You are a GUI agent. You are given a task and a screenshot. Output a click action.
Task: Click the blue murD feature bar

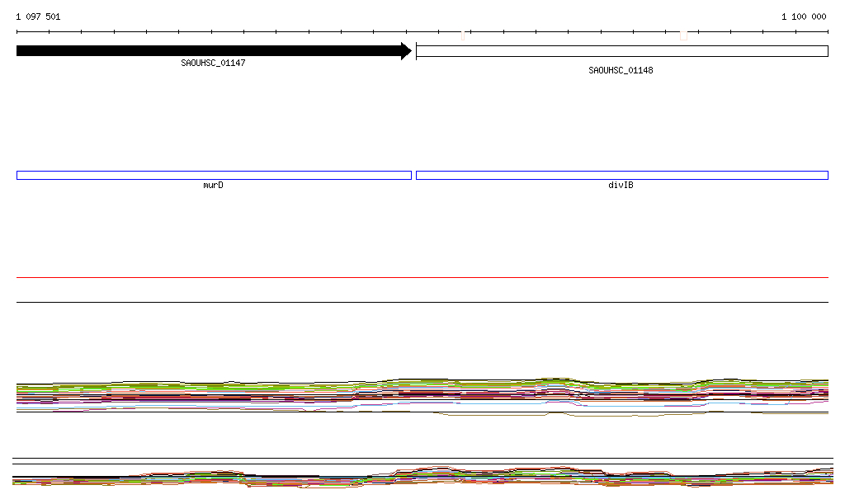pos(214,175)
